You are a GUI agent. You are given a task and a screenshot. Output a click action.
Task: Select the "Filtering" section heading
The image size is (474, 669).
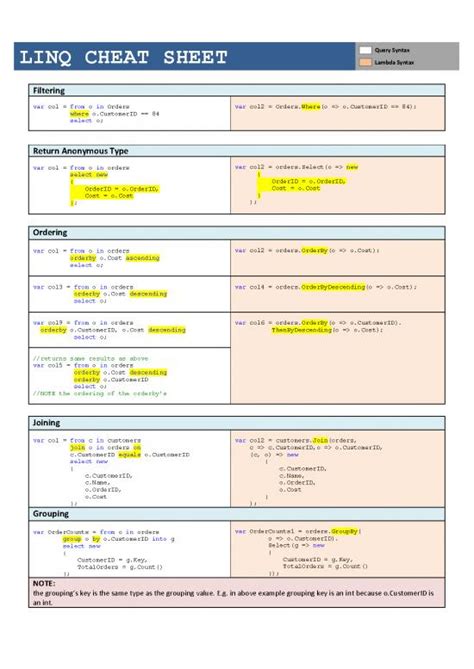49,90
